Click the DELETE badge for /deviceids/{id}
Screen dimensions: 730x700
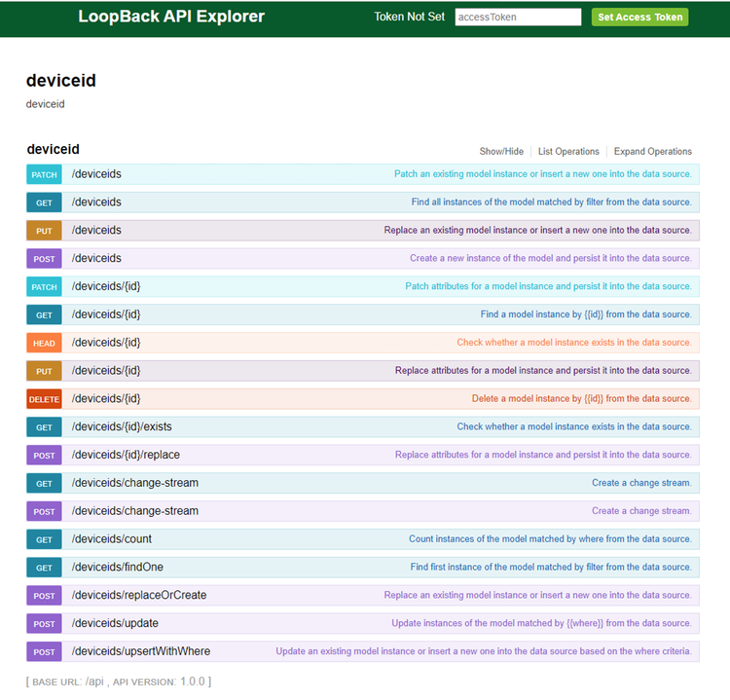[x=44, y=399]
